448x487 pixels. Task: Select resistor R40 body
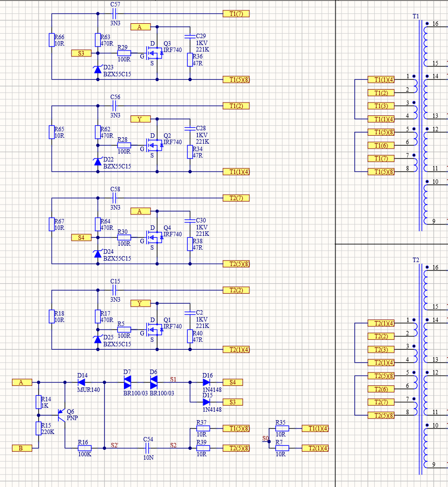(190, 336)
